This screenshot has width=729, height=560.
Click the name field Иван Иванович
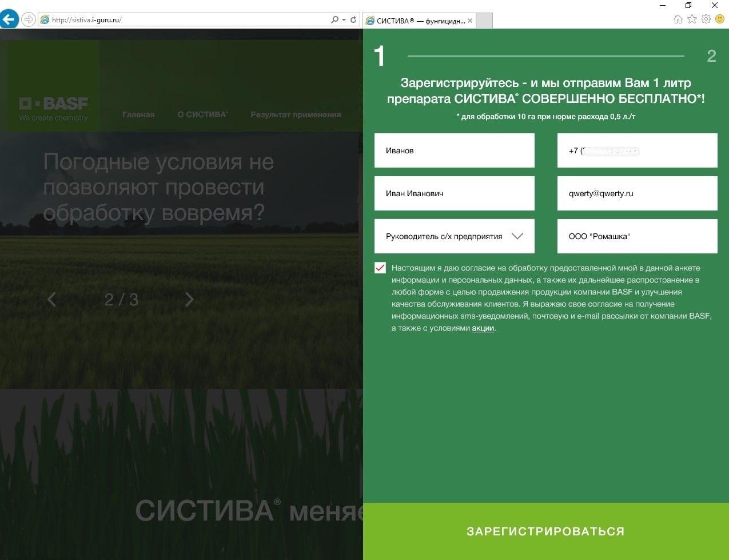455,193
